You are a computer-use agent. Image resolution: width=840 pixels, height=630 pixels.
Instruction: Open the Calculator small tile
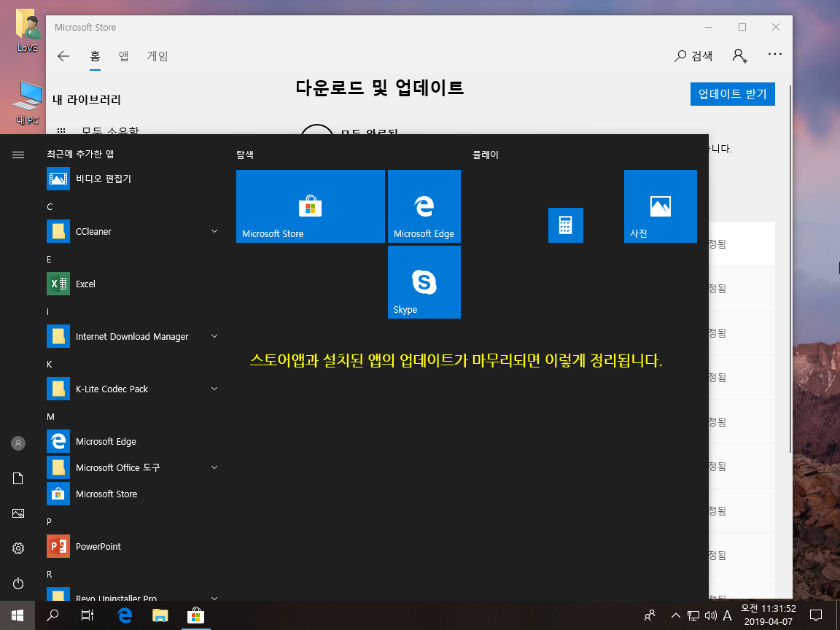(566, 225)
